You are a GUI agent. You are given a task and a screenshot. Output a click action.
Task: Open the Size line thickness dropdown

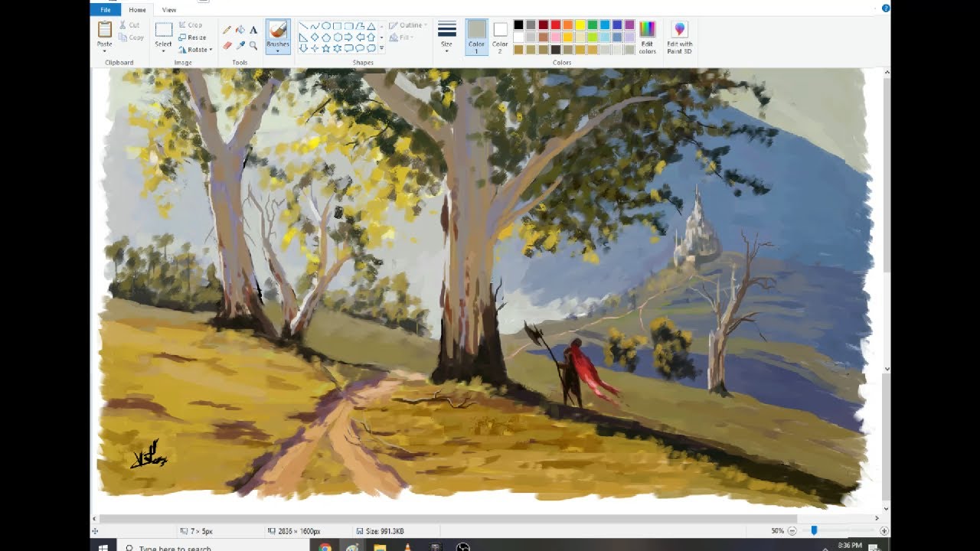point(446,37)
